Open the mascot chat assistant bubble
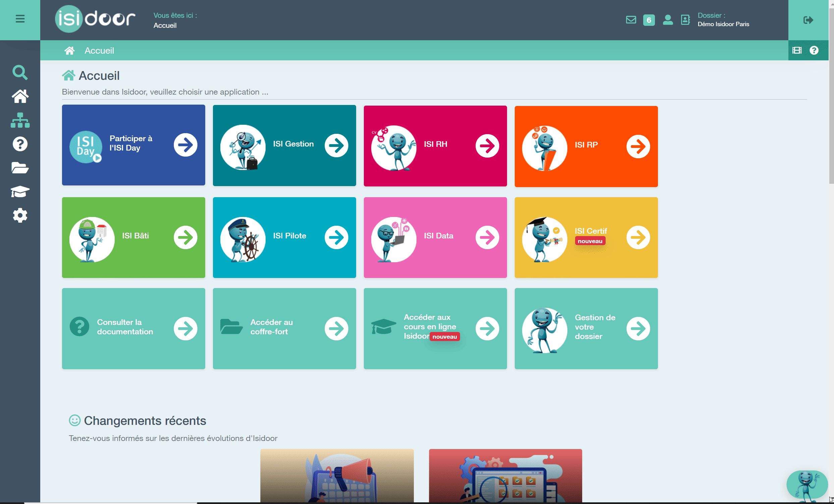Image resolution: width=834 pixels, height=504 pixels. click(x=807, y=485)
